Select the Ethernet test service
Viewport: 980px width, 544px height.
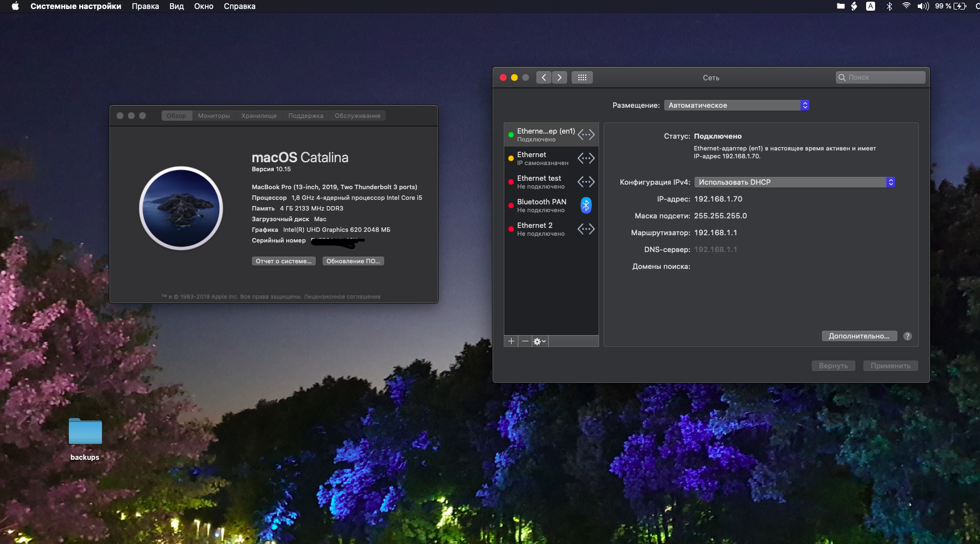click(x=551, y=182)
